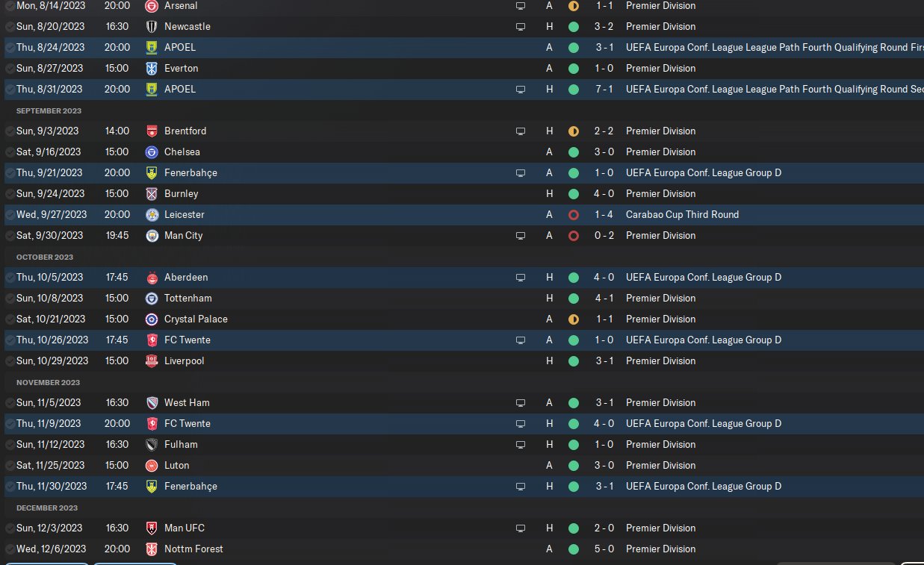This screenshot has height=565, width=924.
Task: Select the Man UFC badge icon
Action: tap(152, 528)
